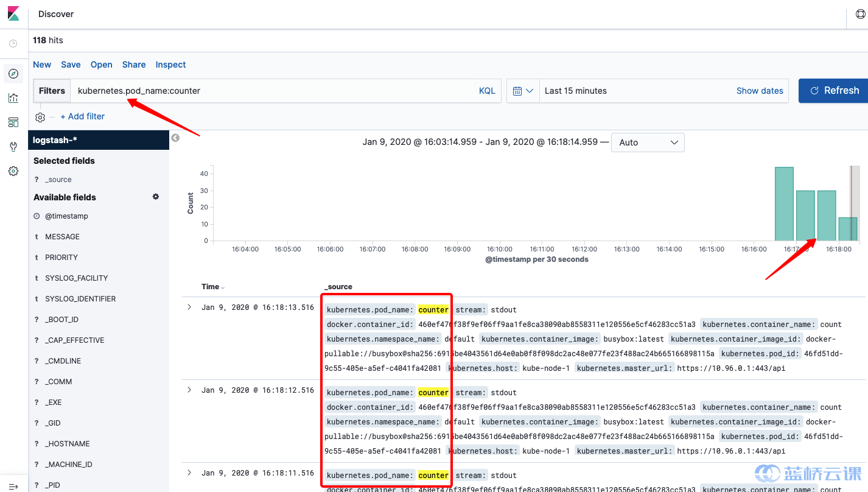This screenshot has width=868, height=492.
Task: Open calendar quick date menu
Action: pos(523,91)
